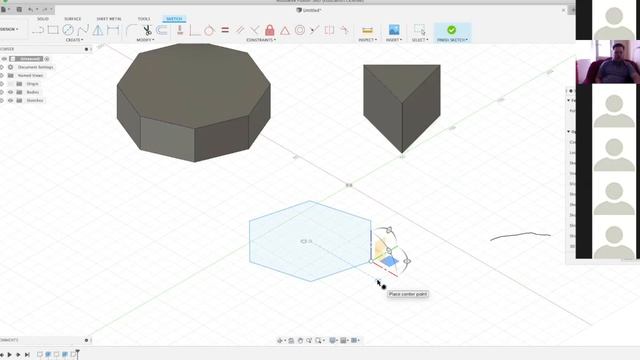
Task: Apply Collinear constraint
Action: click(x=314, y=30)
